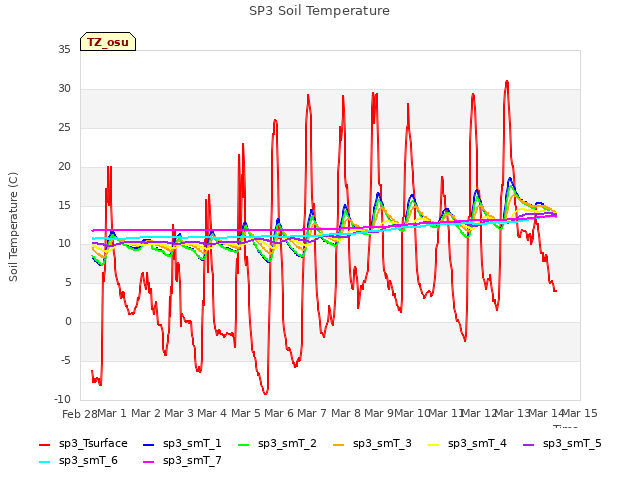Click the Mar 5 x-axis tick label
Image resolution: width=640 pixels, height=480 pixels.
[x=246, y=413]
